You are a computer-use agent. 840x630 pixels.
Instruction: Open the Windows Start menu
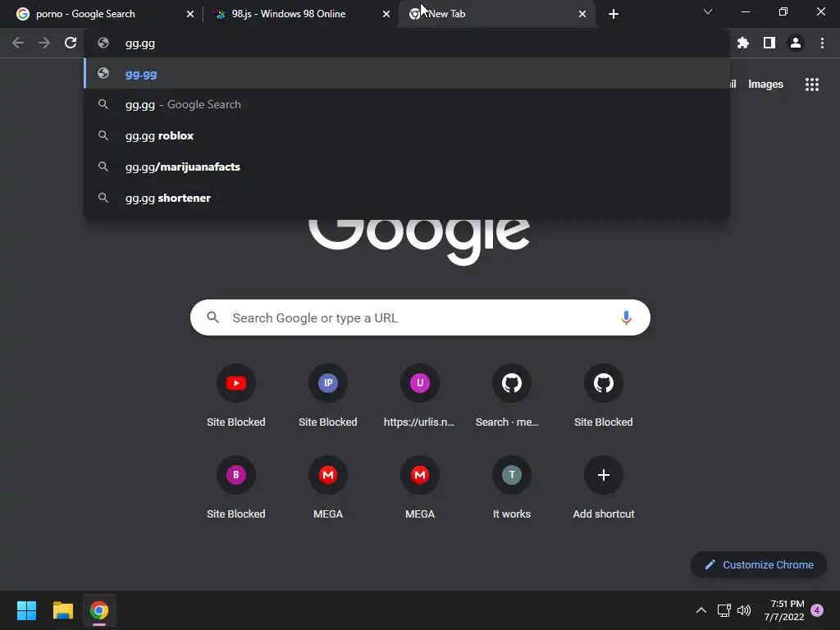[26, 610]
